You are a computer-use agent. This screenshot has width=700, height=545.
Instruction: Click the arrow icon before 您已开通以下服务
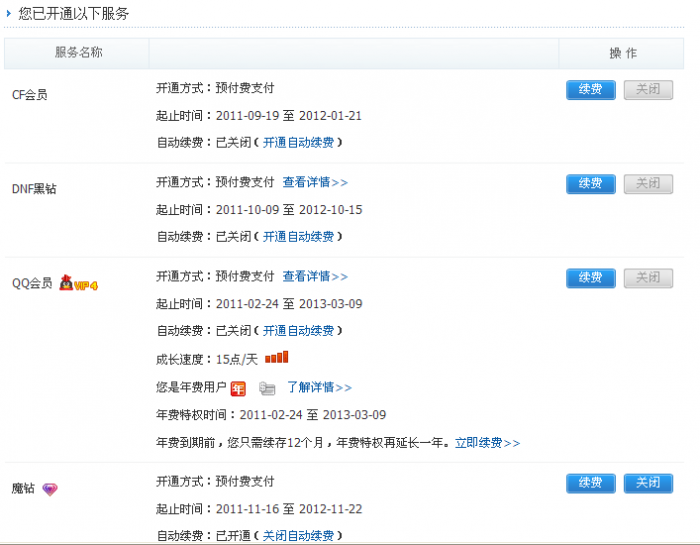(x=8, y=14)
